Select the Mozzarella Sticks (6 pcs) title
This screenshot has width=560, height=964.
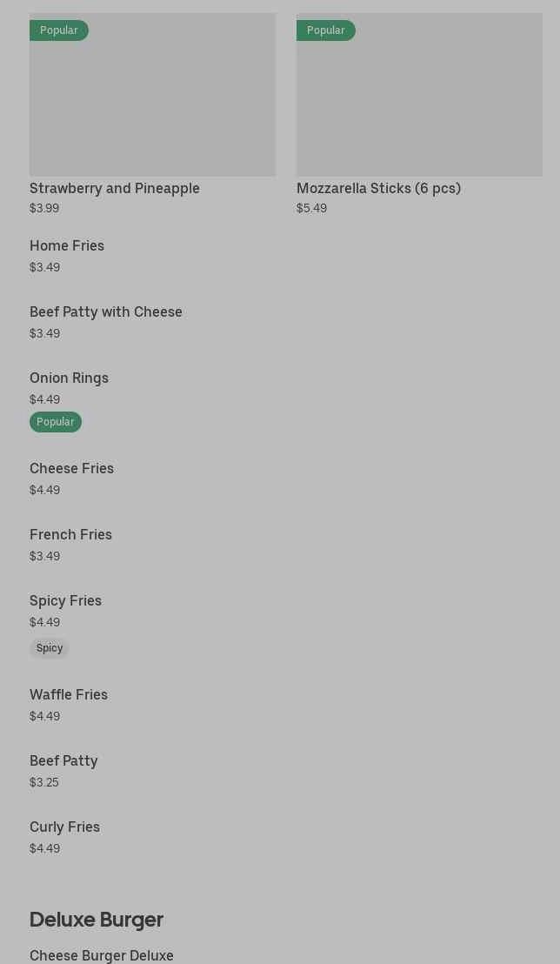click(x=378, y=188)
